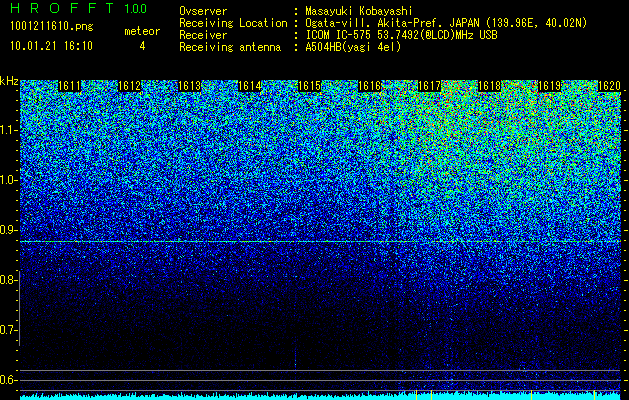Screen dimensions: 629x400
Task: Click the 1614 time marker
Action: [250, 86]
